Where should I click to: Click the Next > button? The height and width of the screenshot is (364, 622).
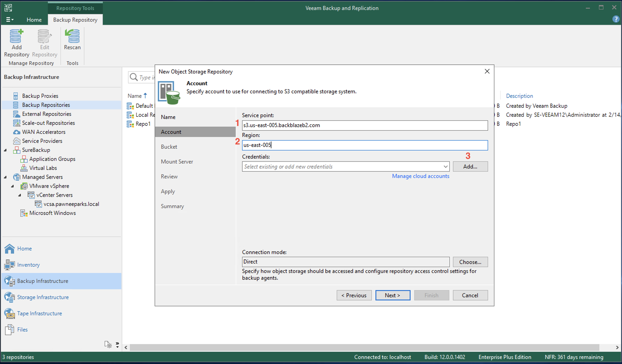[392, 295]
